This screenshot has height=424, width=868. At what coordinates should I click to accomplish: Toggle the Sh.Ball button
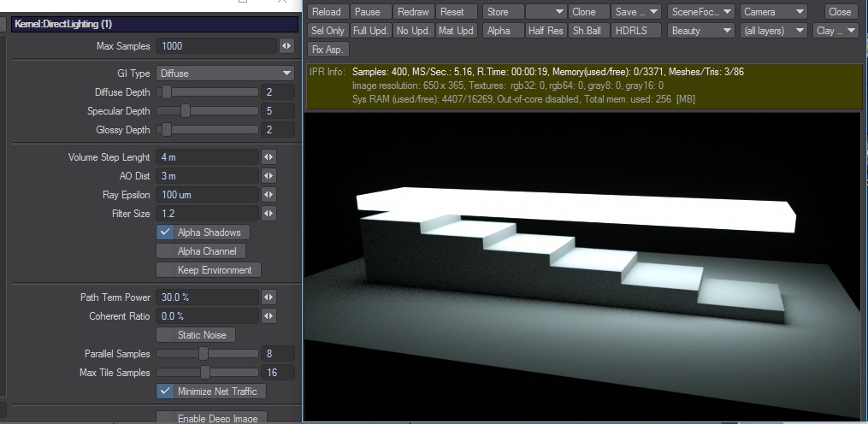[x=588, y=31]
